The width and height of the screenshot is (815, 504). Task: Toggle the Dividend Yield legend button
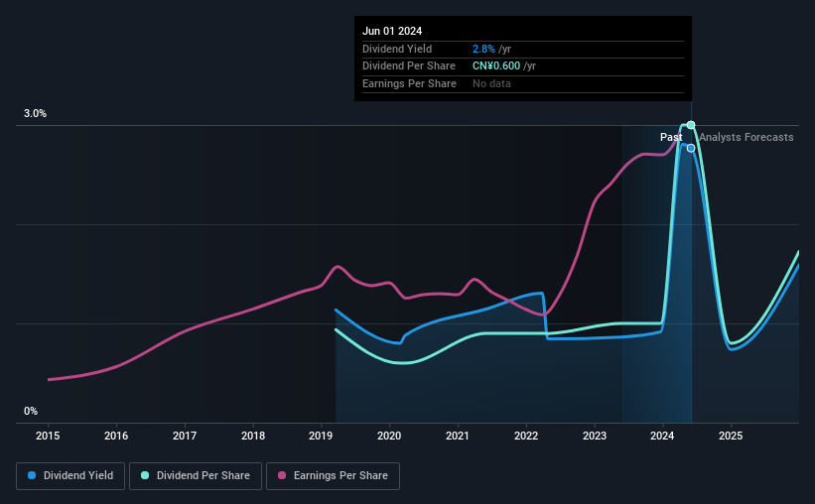click(70, 476)
